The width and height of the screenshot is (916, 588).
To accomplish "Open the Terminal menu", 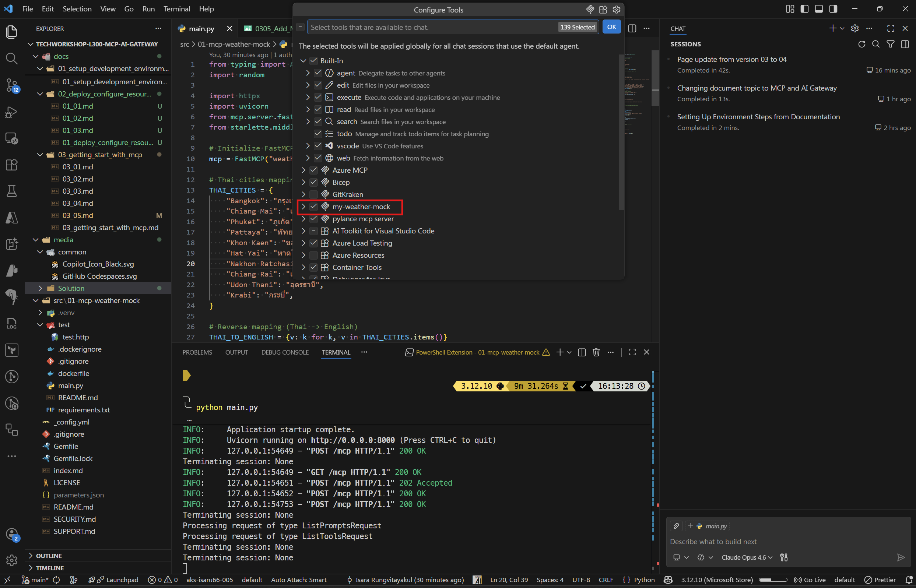I will pos(177,9).
